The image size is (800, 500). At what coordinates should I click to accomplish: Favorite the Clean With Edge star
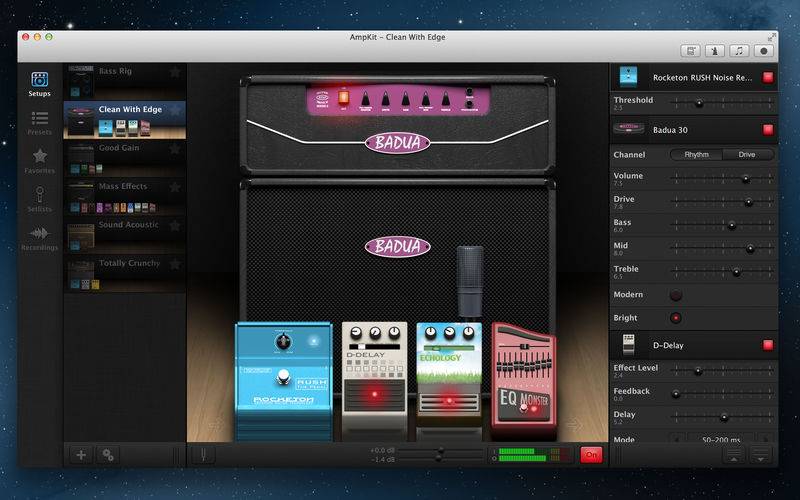[175, 110]
